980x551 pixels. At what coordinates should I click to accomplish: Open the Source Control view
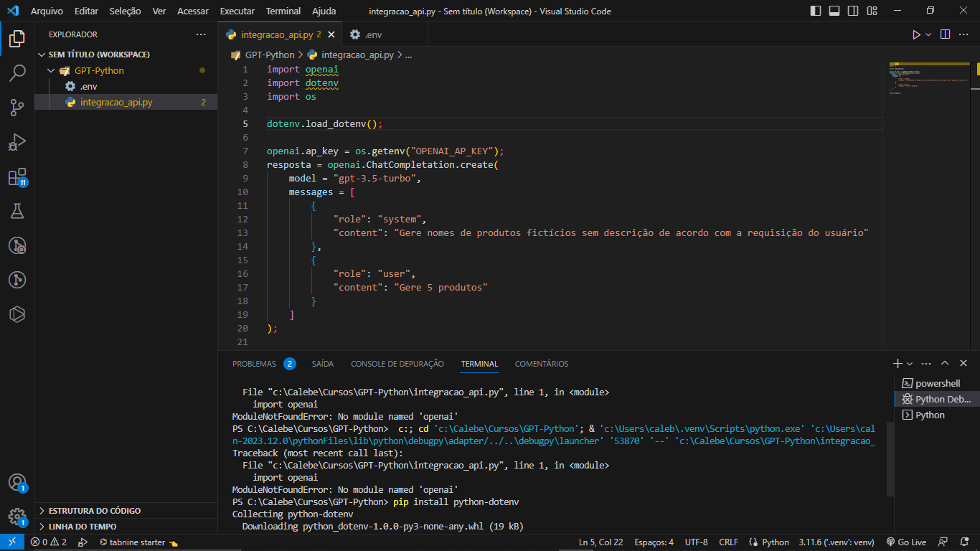pyautogui.click(x=17, y=108)
